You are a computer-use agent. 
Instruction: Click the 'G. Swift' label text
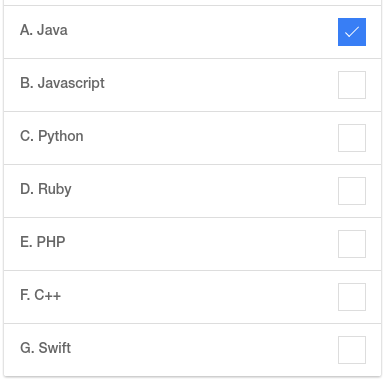[45, 348]
